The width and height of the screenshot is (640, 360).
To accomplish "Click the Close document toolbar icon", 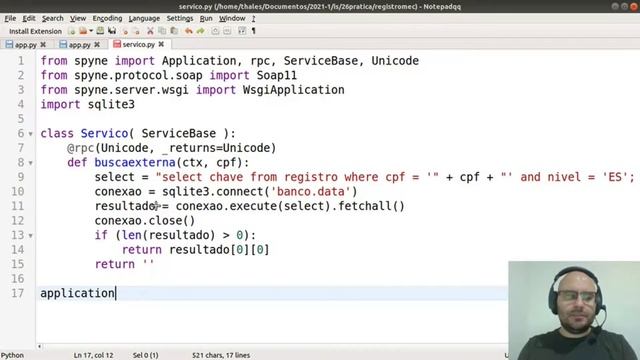I will coord(125,31).
